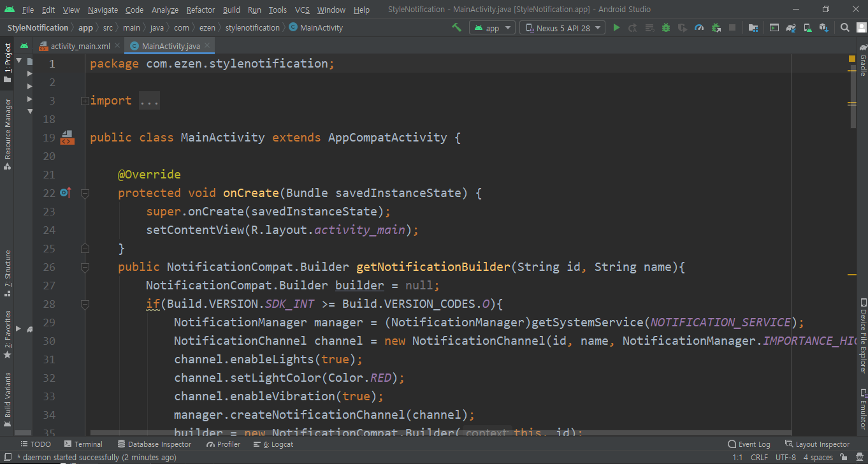Open the Database Inspector
This screenshot has height=464, width=868.
point(155,444)
